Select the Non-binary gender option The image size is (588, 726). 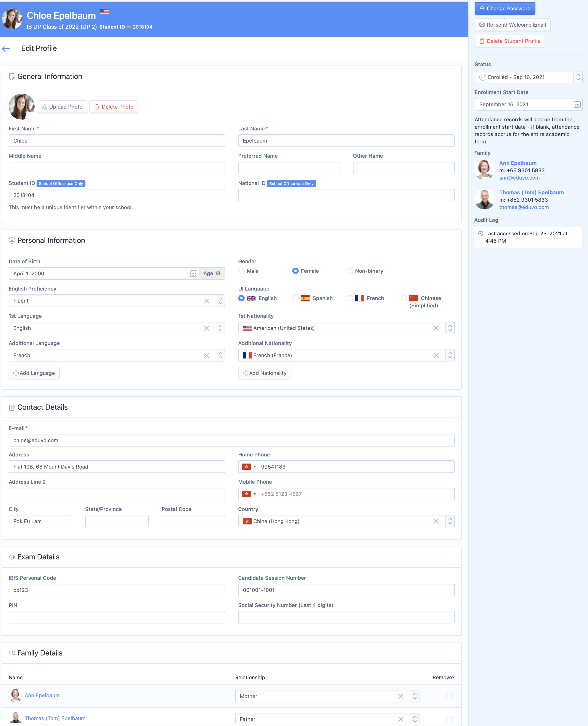350,271
